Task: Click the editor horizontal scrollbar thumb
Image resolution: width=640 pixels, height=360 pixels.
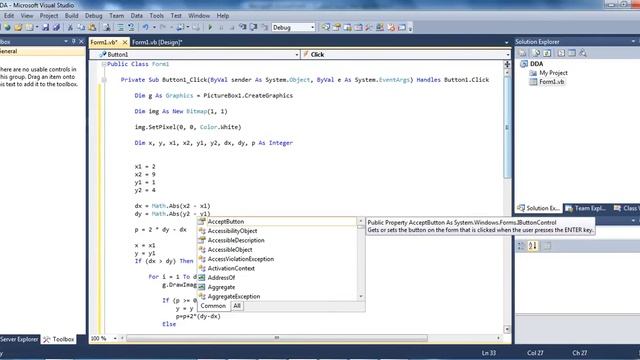Action: tap(277, 338)
